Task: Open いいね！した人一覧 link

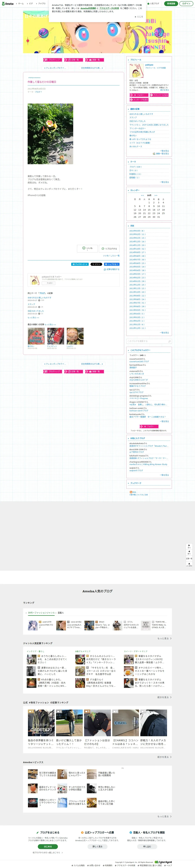Action: 111,256
